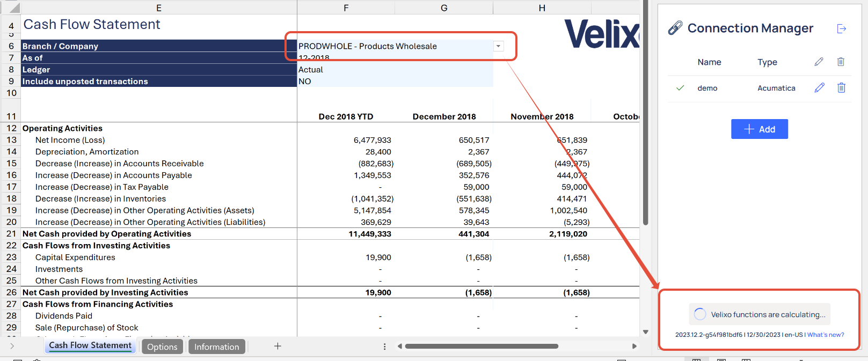The image size is (868, 361).
Task: Select column H header
Action: [x=542, y=8]
